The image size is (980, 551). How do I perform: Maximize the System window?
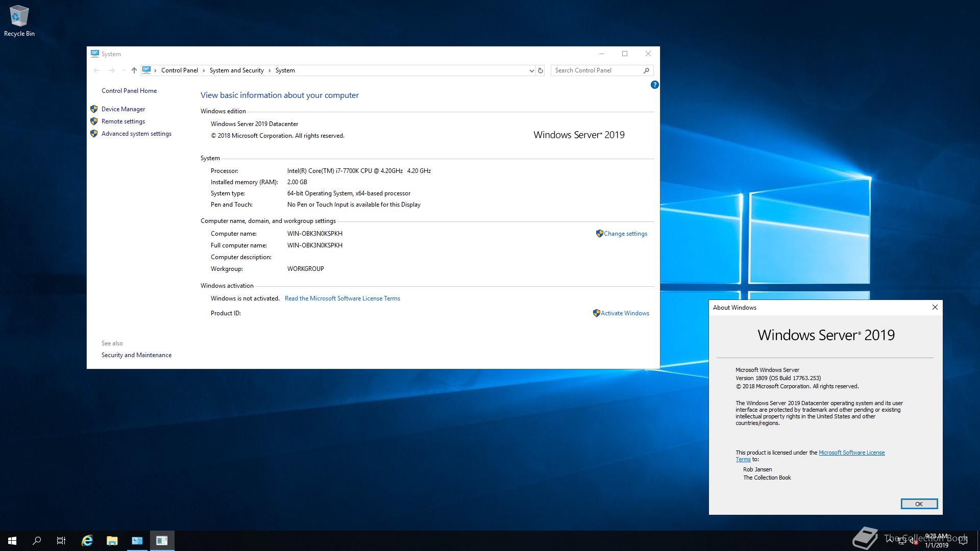click(x=625, y=54)
